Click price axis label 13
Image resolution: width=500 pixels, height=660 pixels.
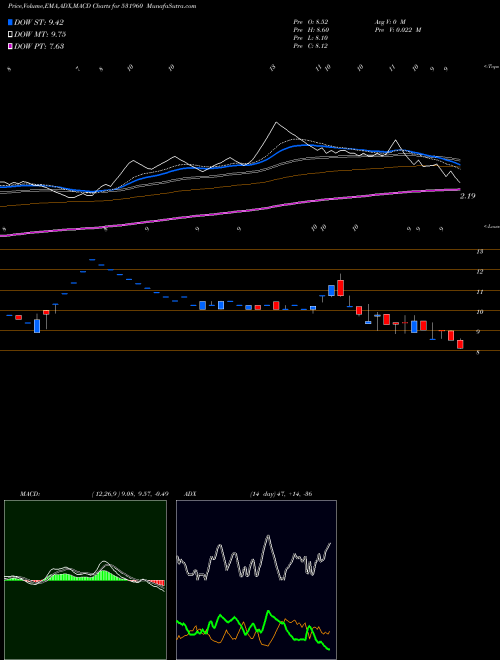(x=479, y=252)
